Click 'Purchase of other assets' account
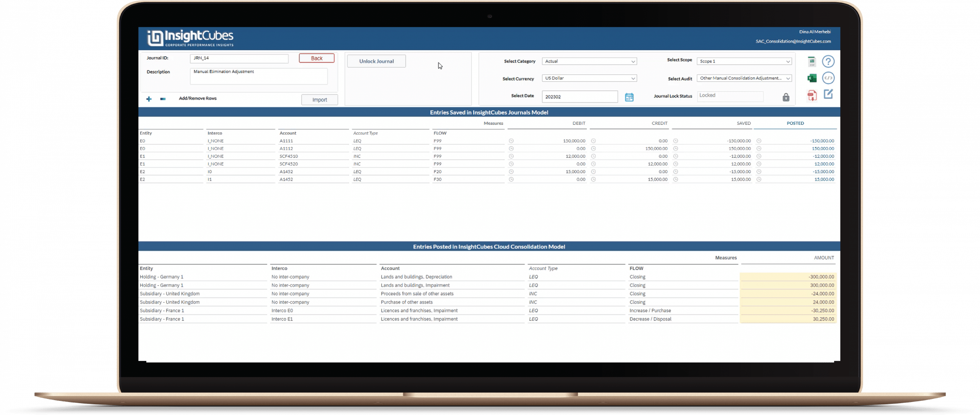This screenshot has height=415, width=980. [x=407, y=302]
